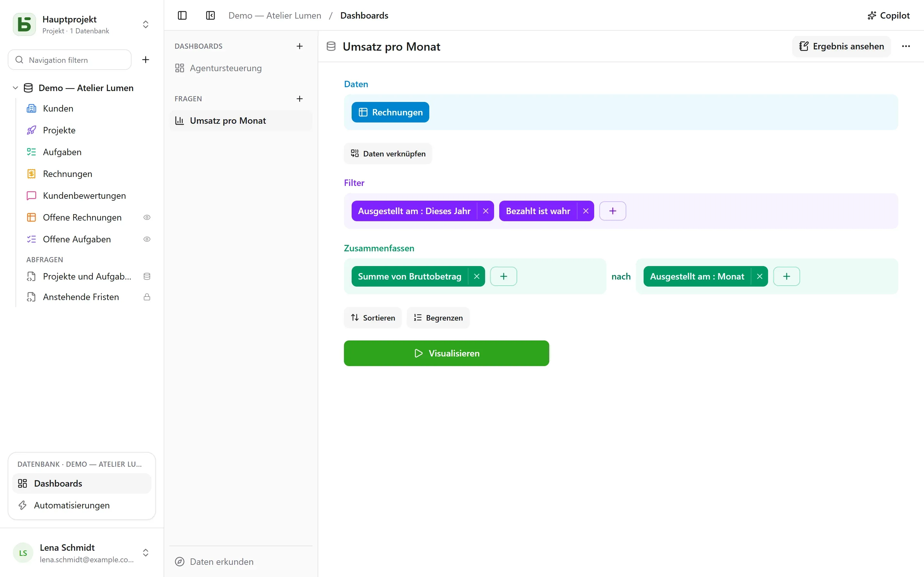Add a new Frage with plus icon
Screen dimensions: 924x577
tap(300, 99)
